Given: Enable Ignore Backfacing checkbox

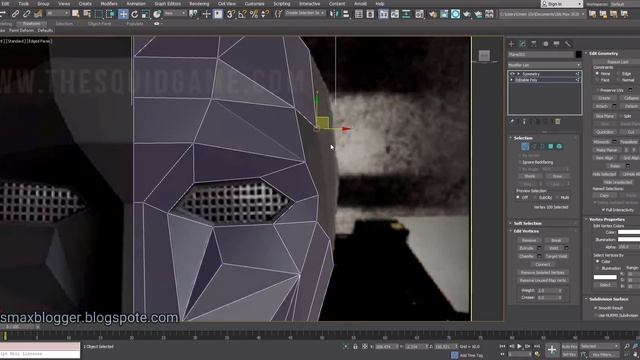Looking at the screenshot, I should [520, 162].
